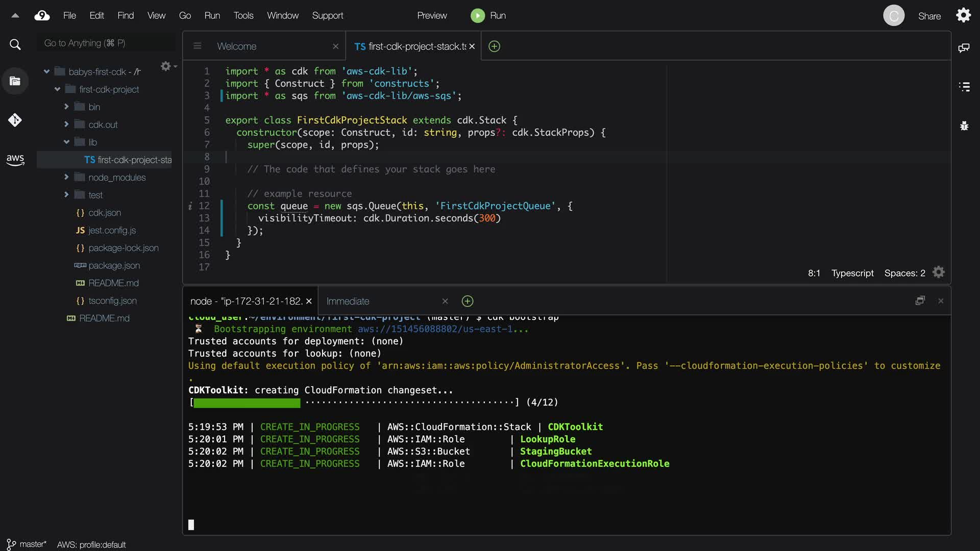The width and height of the screenshot is (980, 551).
Task: Open the search panel magnifier icon
Action: click(15, 45)
